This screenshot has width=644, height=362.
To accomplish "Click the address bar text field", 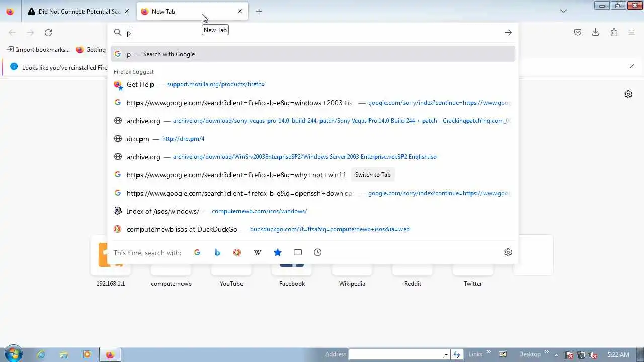I will click(312, 33).
